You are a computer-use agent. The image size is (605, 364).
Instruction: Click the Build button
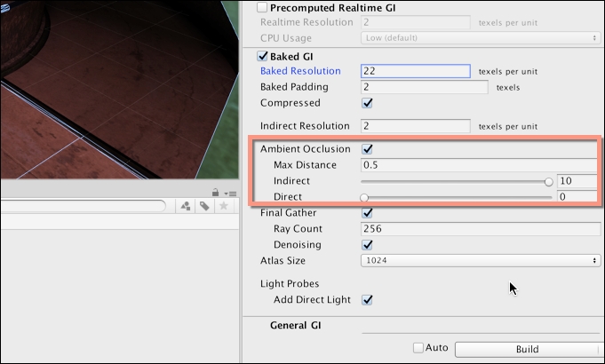click(x=527, y=349)
